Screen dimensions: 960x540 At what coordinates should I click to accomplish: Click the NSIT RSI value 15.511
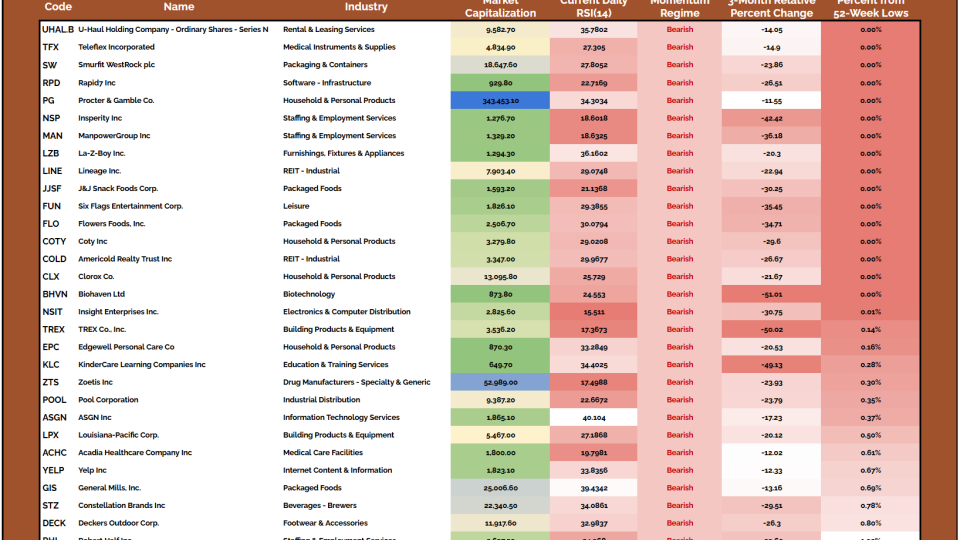click(x=593, y=312)
